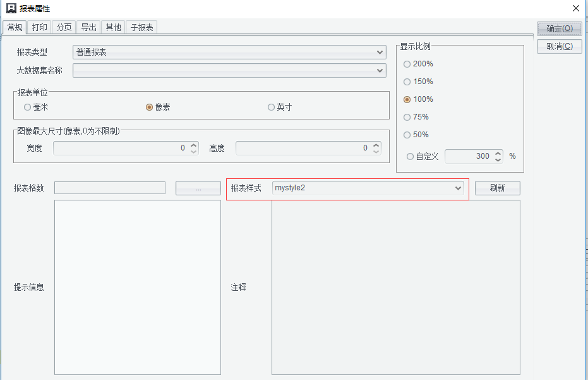This screenshot has width=588, height=380.
Task: Click the ellipsis button next to 报表格数
Action: coord(198,188)
